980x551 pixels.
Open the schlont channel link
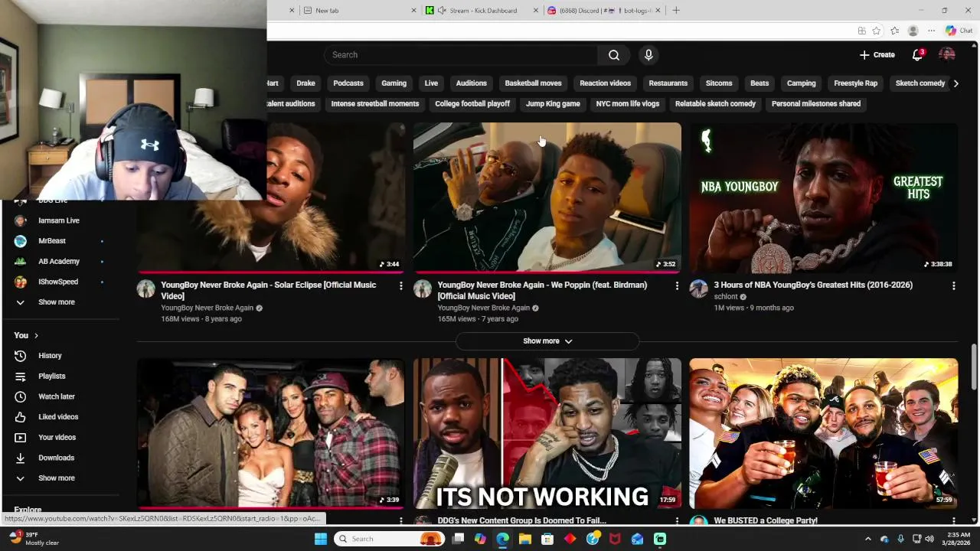726,297
